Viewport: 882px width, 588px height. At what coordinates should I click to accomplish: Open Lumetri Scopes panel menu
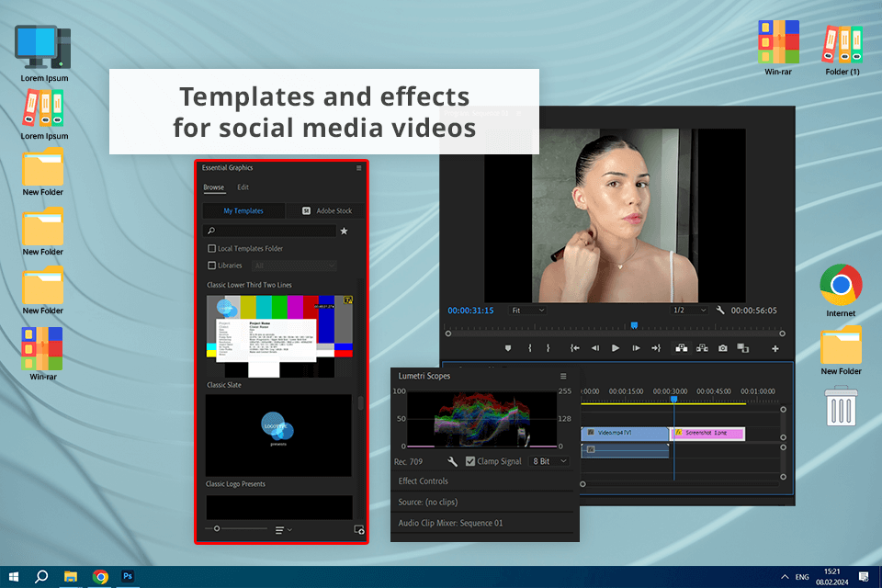pos(563,376)
